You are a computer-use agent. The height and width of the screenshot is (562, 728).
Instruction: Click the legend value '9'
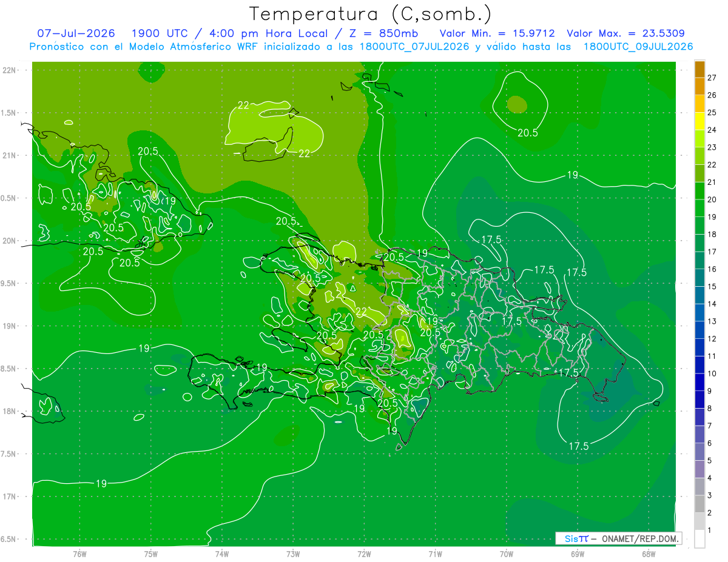point(710,391)
